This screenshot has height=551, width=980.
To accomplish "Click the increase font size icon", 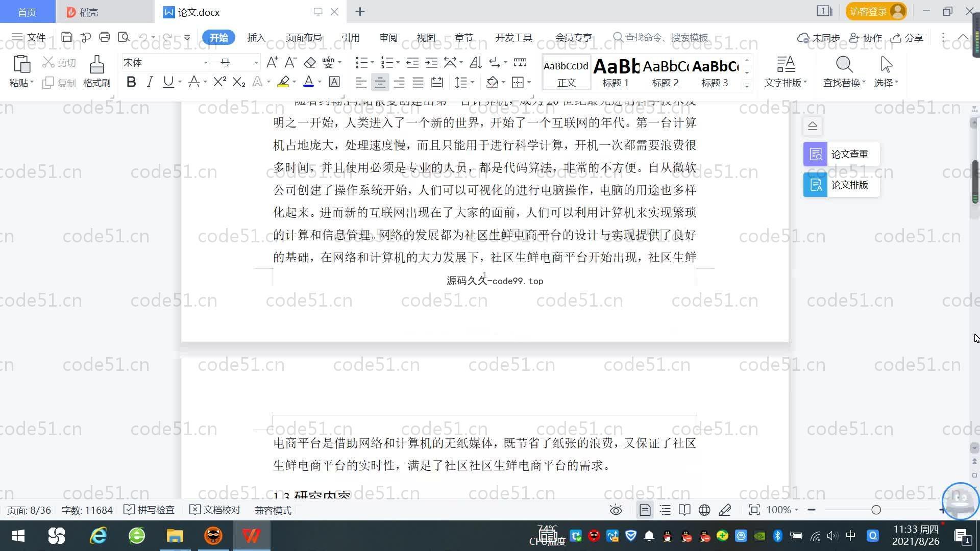I will tap(272, 63).
